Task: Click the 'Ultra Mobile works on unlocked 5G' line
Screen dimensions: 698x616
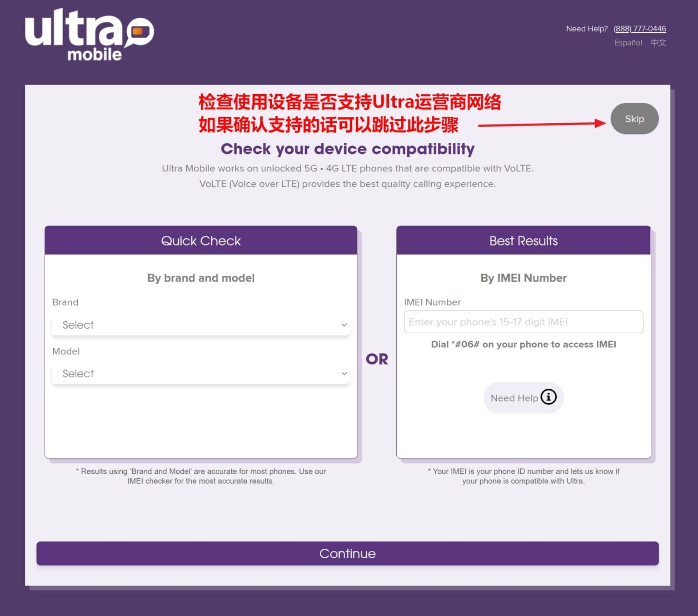Action: [x=348, y=168]
